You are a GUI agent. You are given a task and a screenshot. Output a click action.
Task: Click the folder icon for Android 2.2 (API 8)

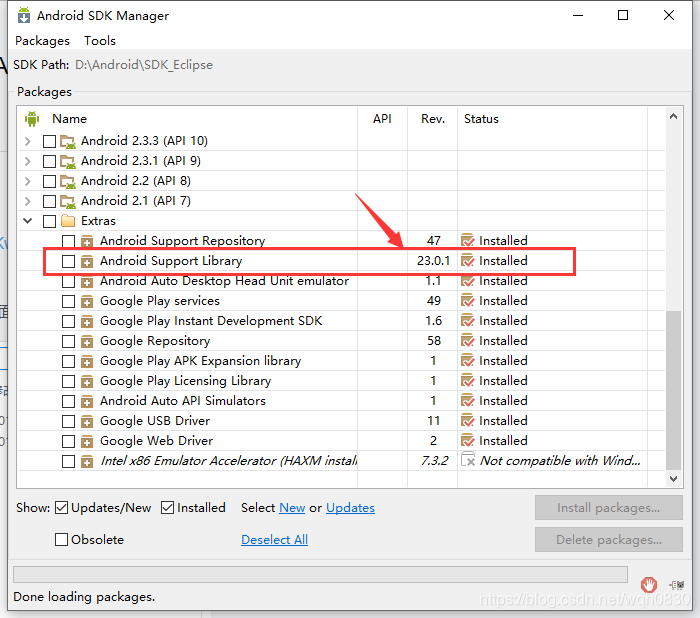click(68, 182)
